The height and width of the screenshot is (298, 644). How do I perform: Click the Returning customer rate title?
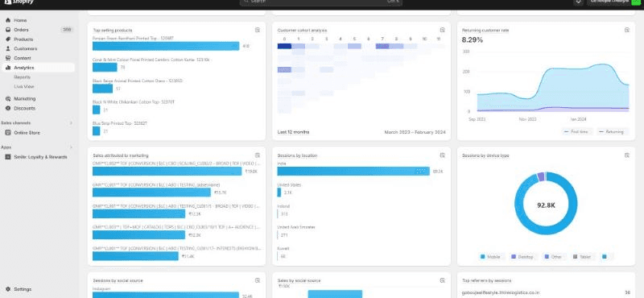tap(485, 31)
